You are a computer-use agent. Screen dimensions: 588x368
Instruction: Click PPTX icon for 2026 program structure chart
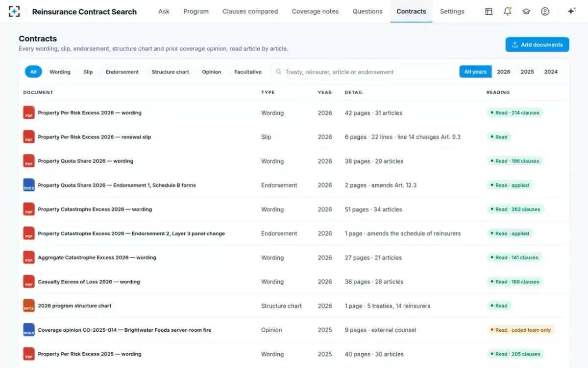[29, 306]
